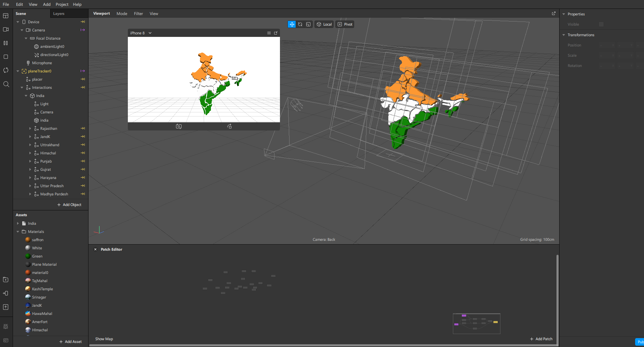Click the upload export icon in sidebar
The width and height of the screenshot is (644, 347).
[6, 307]
